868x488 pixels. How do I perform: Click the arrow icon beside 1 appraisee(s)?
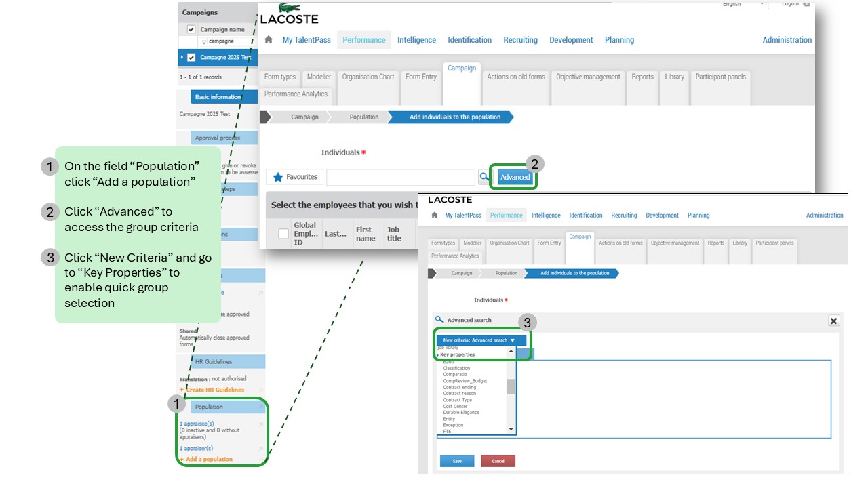[x=261, y=424]
